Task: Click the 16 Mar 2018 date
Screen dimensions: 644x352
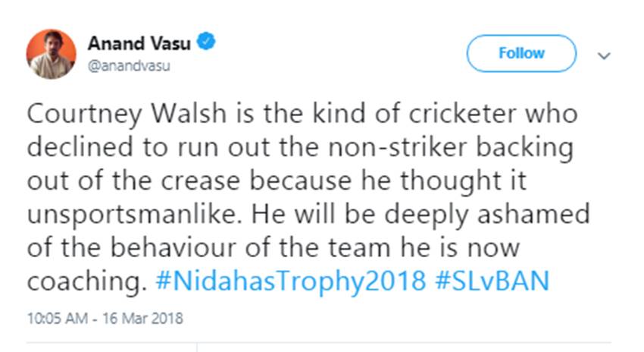Action: pyautogui.click(x=139, y=318)
